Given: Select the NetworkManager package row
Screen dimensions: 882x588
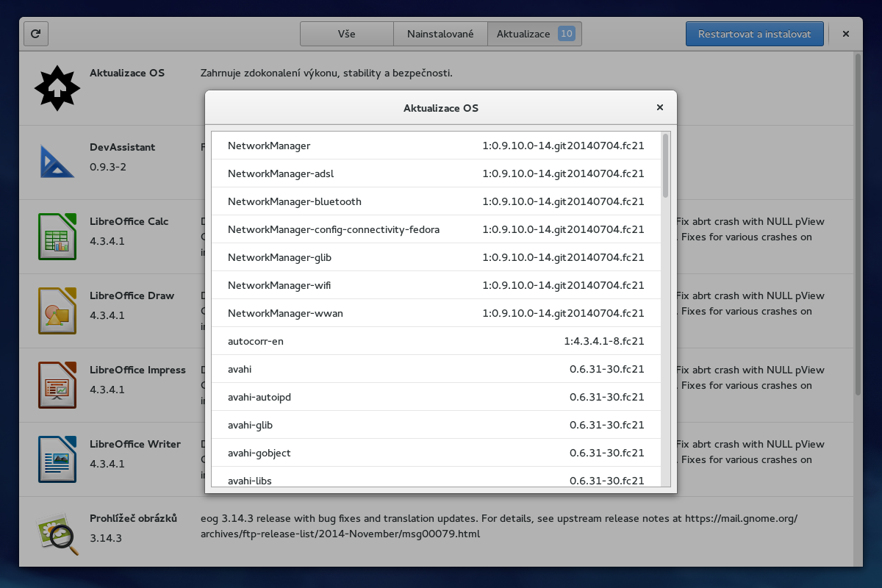Looking at the screenshot, I should [x=436, y=146].
